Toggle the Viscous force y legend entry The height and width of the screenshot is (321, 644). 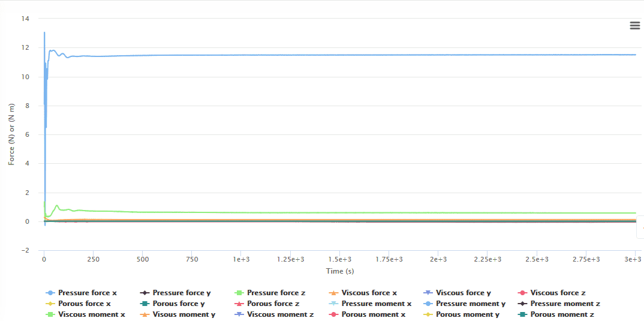tap(457, 293)
